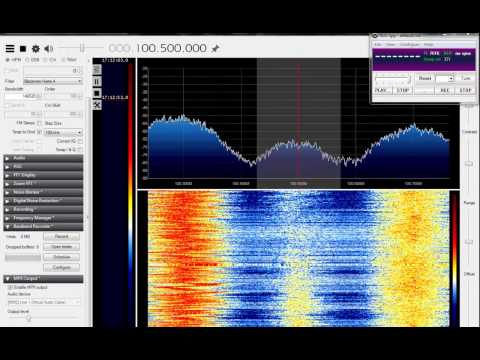This screenshot has height=360, width=480.
Task: Open the step size dropdown
Action: pyautogui.click(x=63, y=132)
